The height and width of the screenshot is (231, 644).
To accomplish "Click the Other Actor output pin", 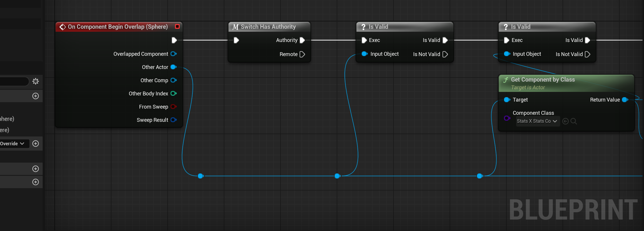I will (x=173, y=67).
